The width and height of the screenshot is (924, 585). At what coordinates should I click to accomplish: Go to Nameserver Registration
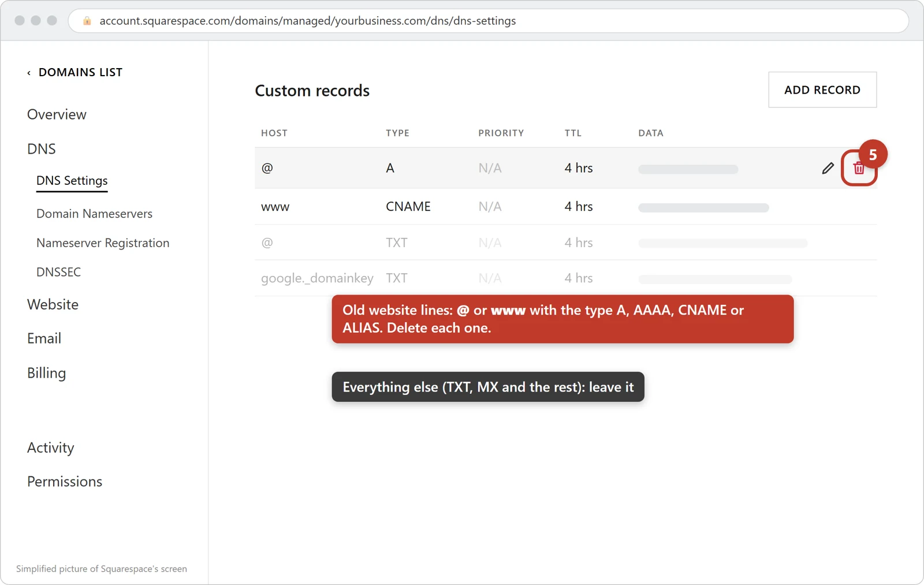click(103, 243)
